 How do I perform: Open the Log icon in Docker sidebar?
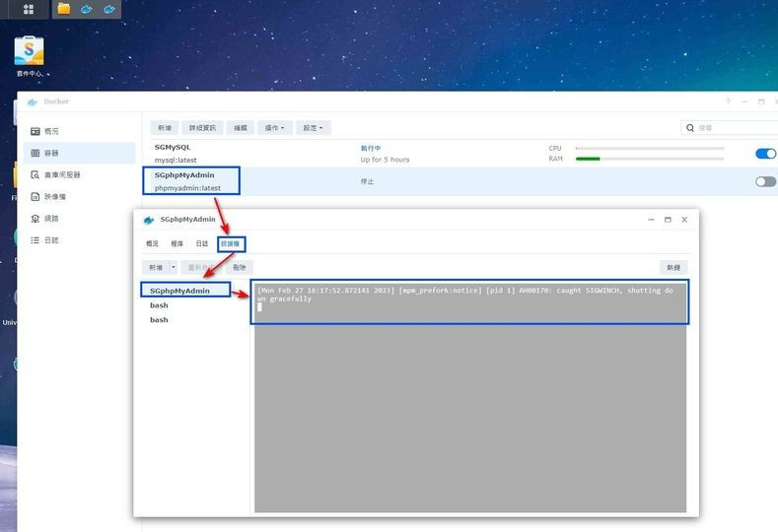tap(35, 240)
